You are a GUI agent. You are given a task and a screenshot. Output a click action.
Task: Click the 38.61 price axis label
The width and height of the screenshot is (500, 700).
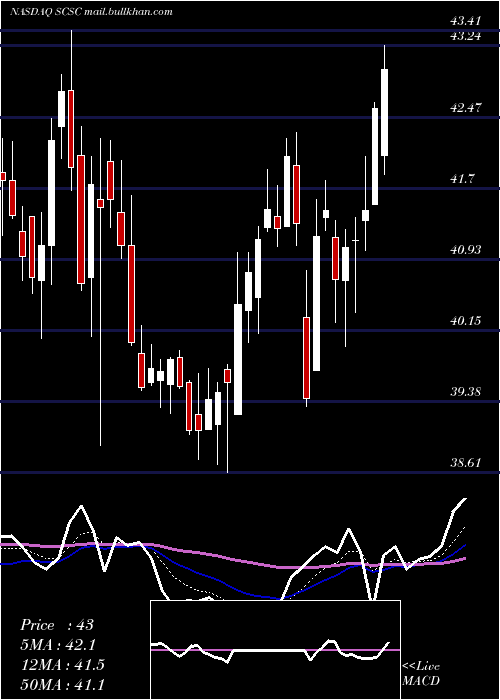pyautogui.click(x=466, y=462)
